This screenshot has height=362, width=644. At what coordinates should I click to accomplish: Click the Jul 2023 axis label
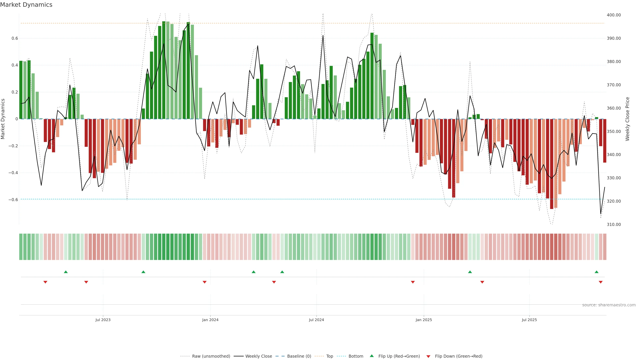[103, 320]
